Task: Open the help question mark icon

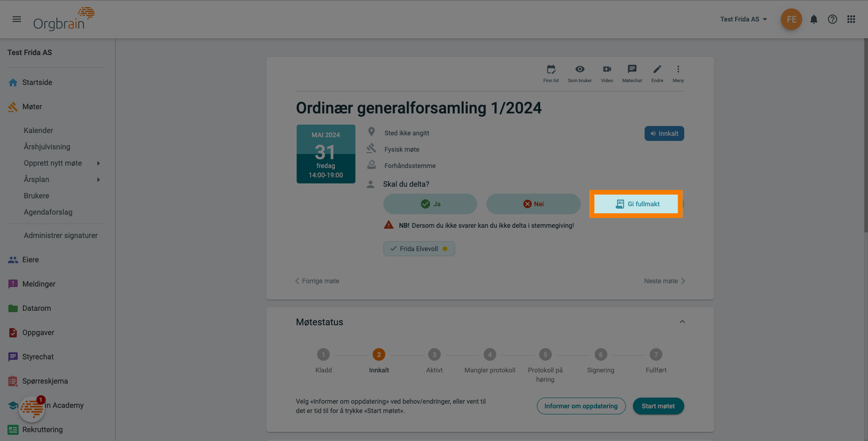Action: [833, 19]
